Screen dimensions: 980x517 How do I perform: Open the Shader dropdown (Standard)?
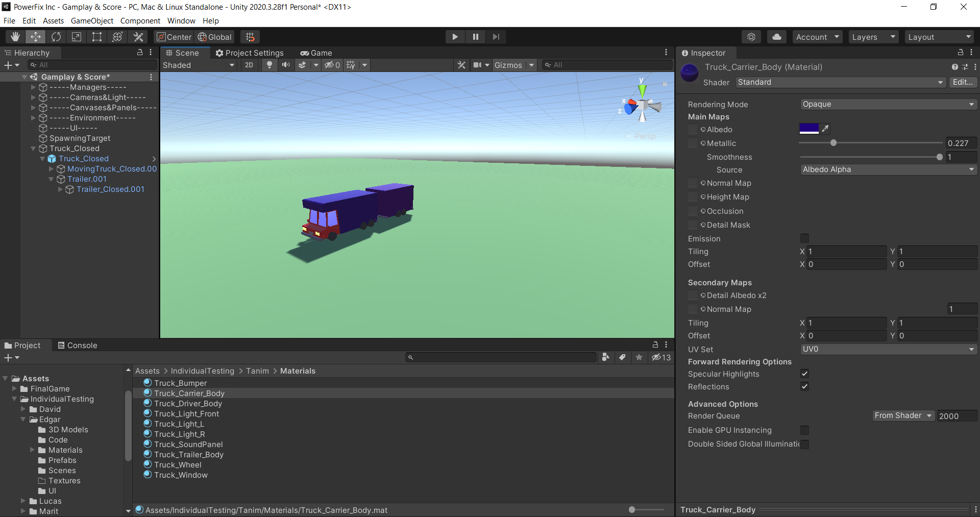[841, 82]
